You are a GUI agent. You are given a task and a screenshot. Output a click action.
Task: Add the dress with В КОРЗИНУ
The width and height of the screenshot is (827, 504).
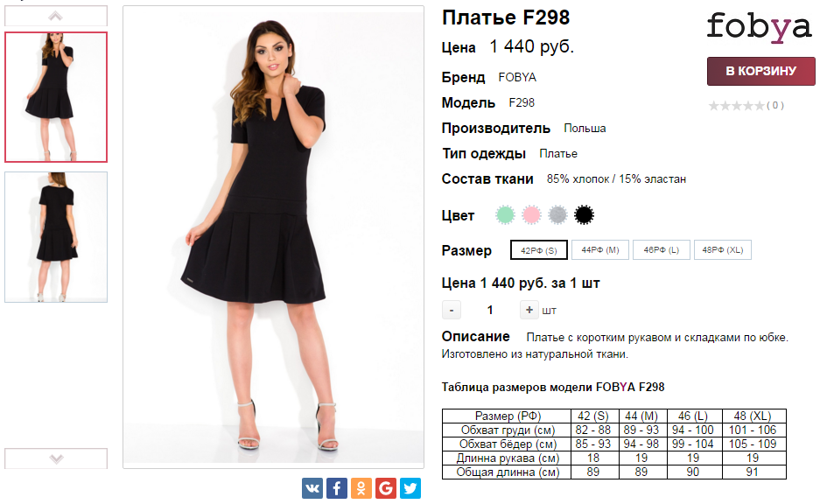761,71
